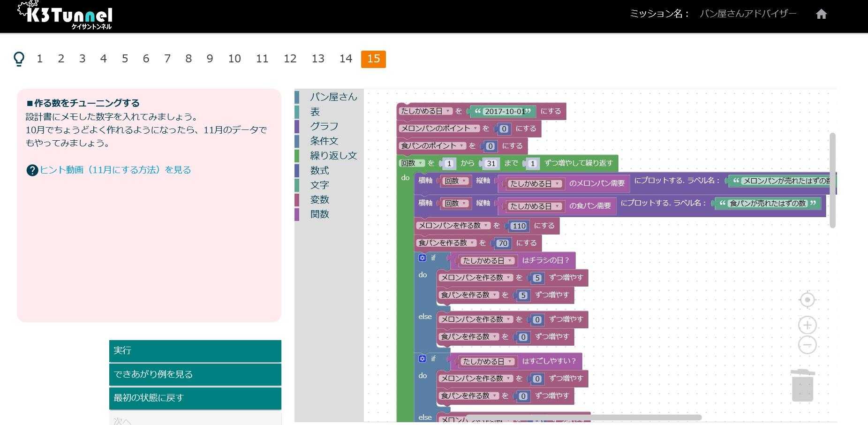
Task: Expand the メロンパンを作る数 dropdown set to 110
Action: click(486, 226)
